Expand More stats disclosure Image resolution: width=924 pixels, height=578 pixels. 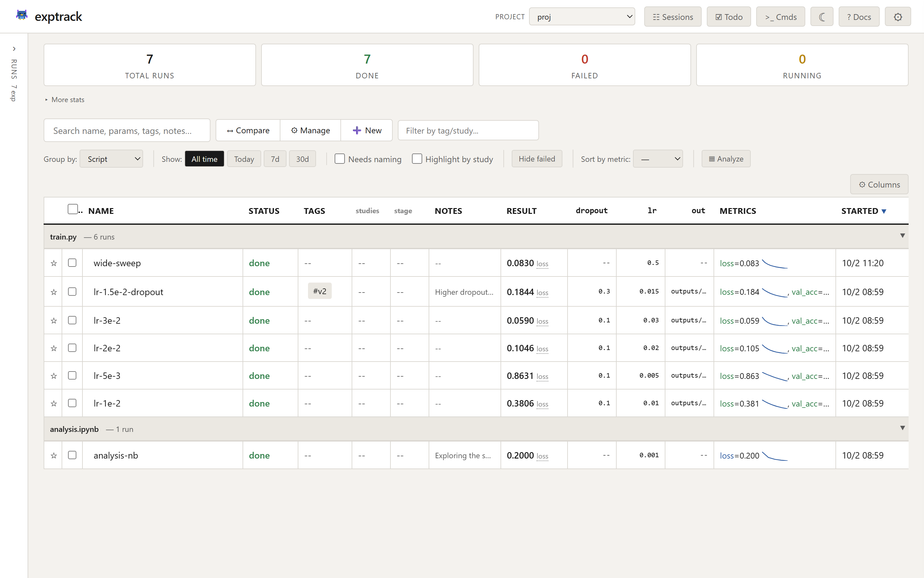click(x=64, y=100)
